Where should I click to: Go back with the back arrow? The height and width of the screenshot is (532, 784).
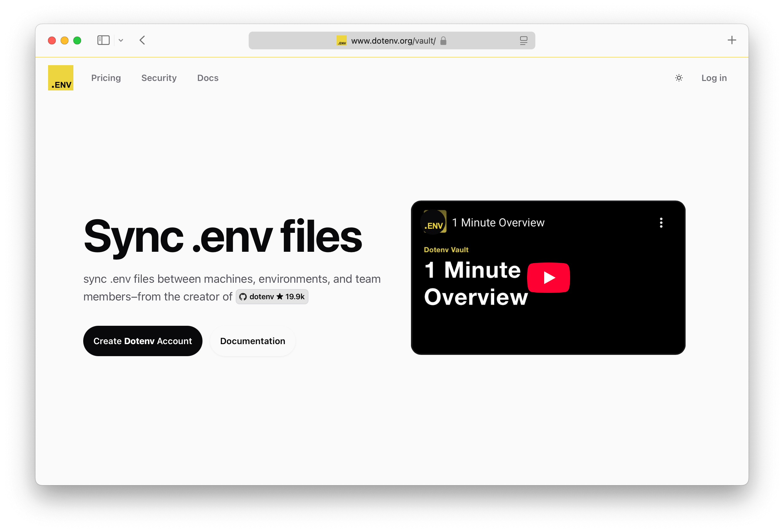point(142,40)
